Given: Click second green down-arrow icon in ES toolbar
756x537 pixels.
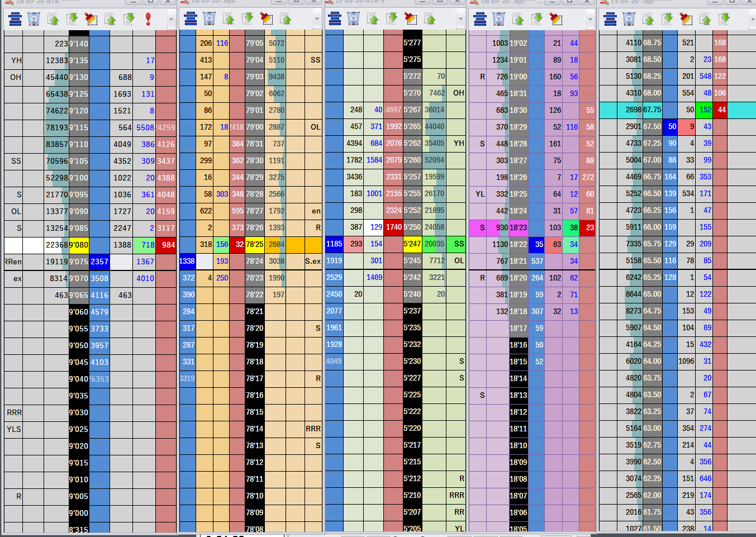Looking at the screenshot, I should tap(724, 20).
